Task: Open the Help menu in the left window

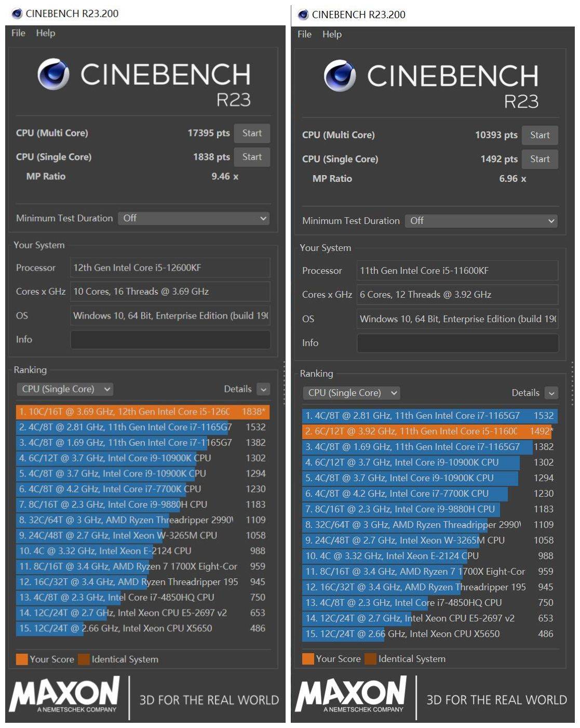Action: (x=46, y=33)
